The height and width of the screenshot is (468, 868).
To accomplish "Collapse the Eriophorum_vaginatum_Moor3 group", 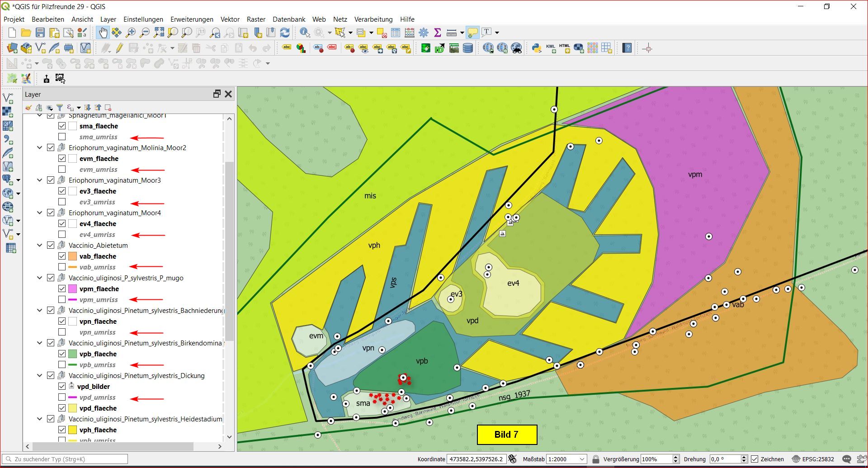I will (x=40, y=180).
